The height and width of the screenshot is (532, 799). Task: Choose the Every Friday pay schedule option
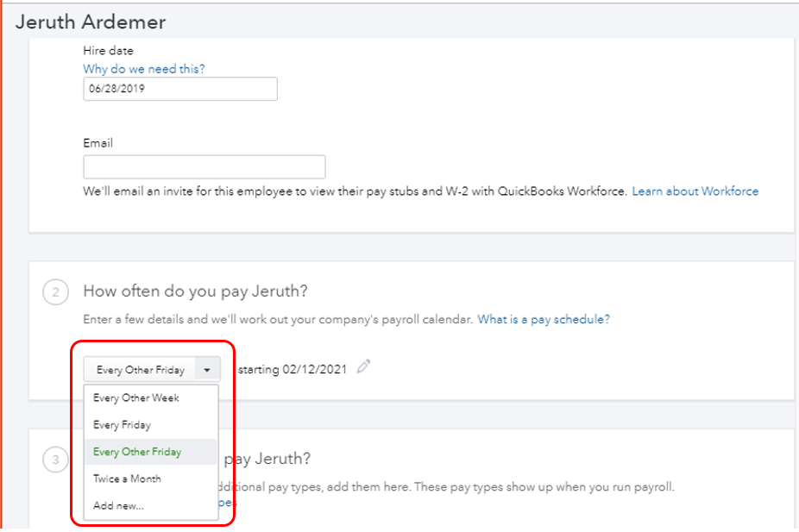click(122, 425)
